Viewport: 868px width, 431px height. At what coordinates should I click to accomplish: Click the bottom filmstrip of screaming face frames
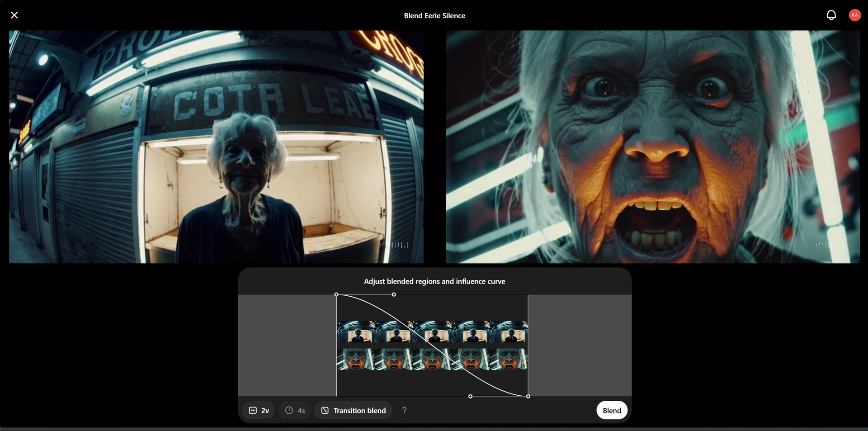[432, 359]
